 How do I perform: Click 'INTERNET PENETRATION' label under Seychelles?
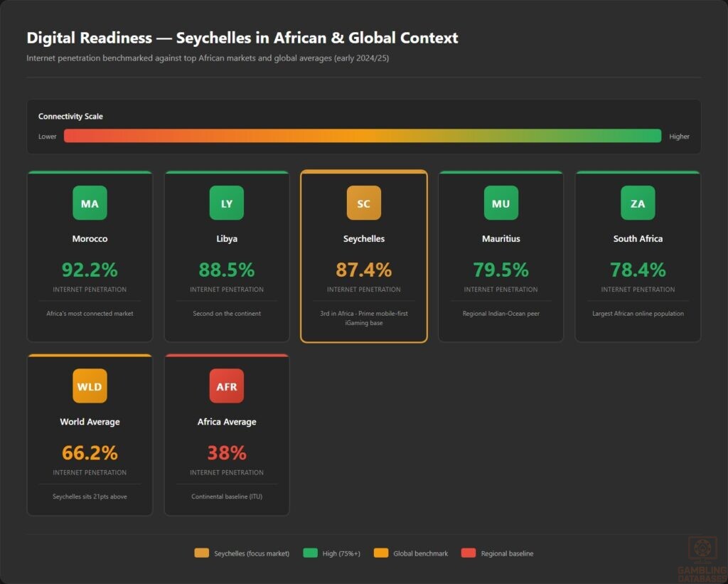363,290
